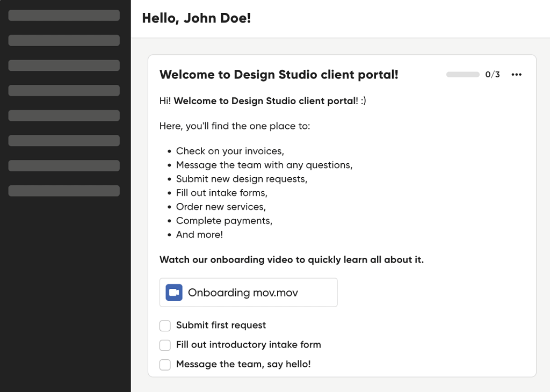Click the Hello, John Doe! heading

[x=197, y=18]
